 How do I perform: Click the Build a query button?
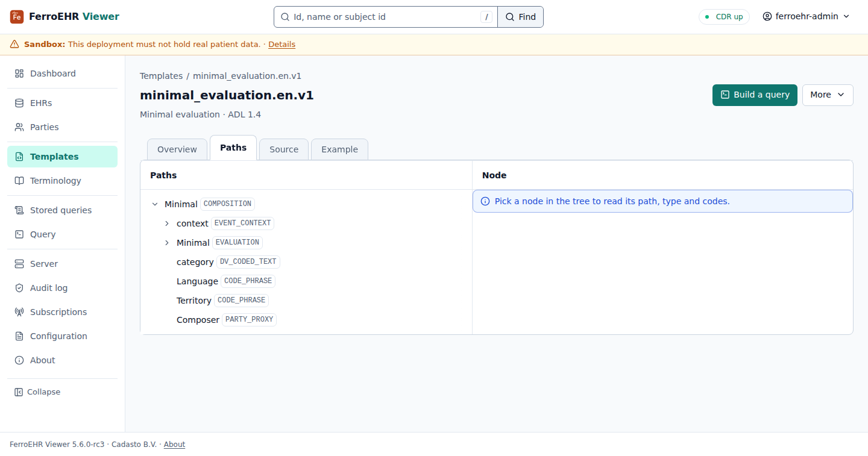755,95
